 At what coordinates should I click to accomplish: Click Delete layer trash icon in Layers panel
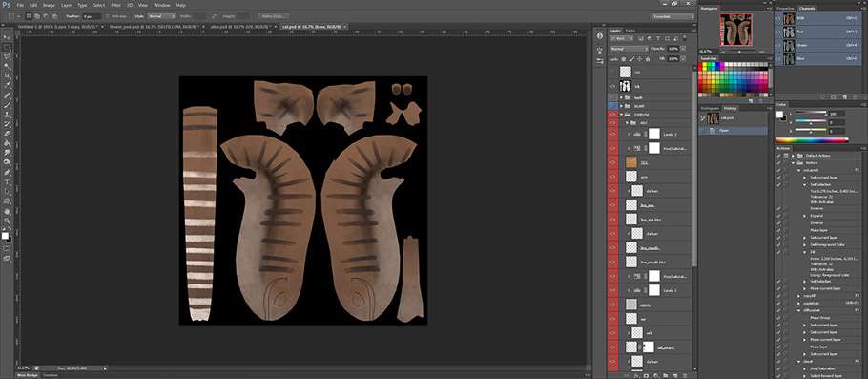point(685,375)
